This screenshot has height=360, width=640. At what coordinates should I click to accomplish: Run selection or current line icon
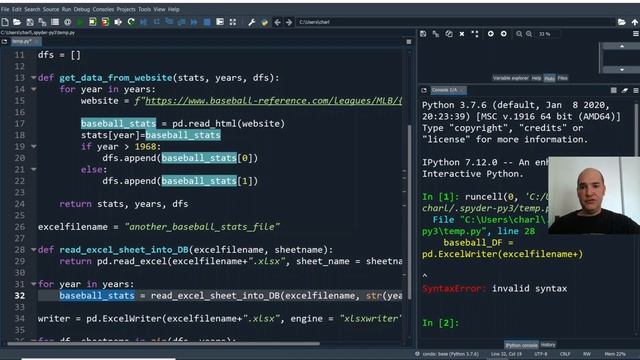pyautogui.click(x=118, y=22)
